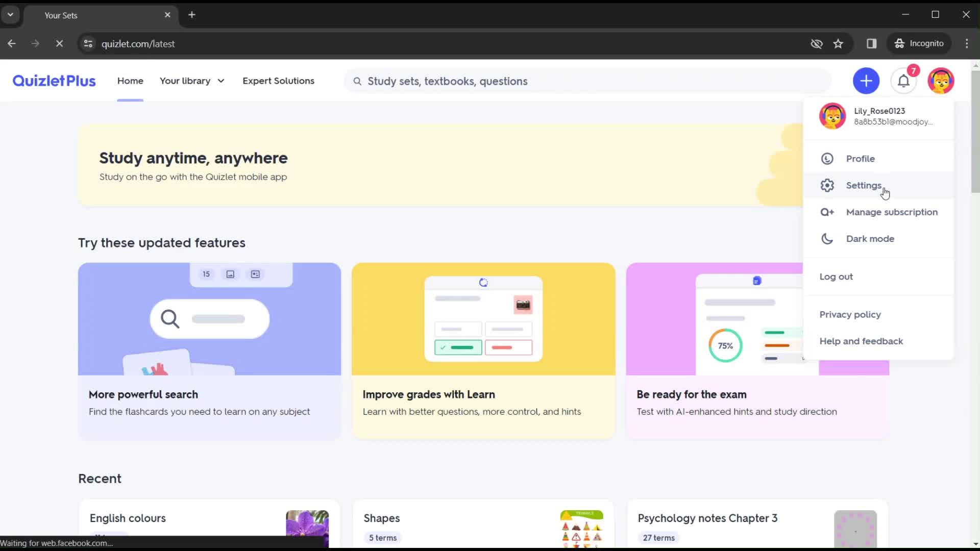Image resolution: width=980 pixels, height=551 pixels.
Task: Expand the Your library dropdown menu
Action: click(x=192, y=81)
